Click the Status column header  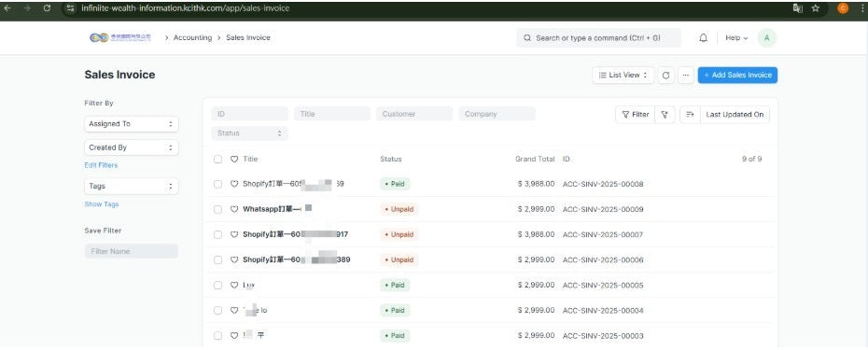(x=391, y=159)
